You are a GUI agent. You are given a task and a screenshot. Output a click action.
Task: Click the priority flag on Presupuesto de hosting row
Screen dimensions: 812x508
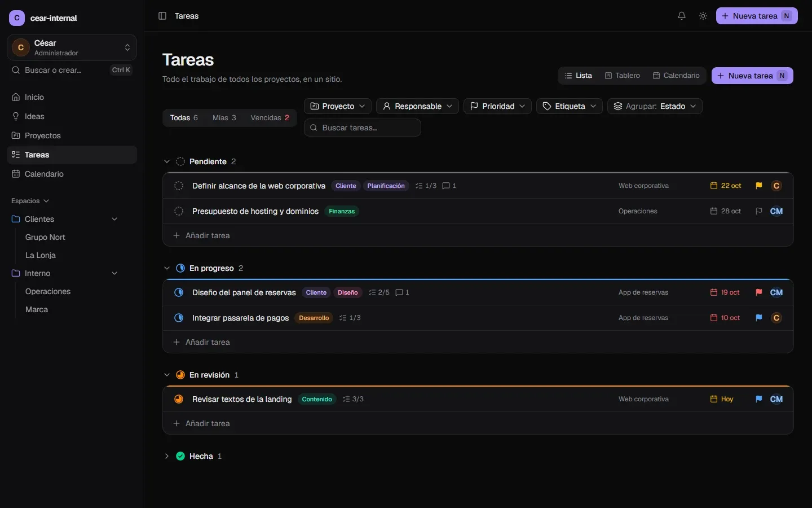click(x=759, y=211)
